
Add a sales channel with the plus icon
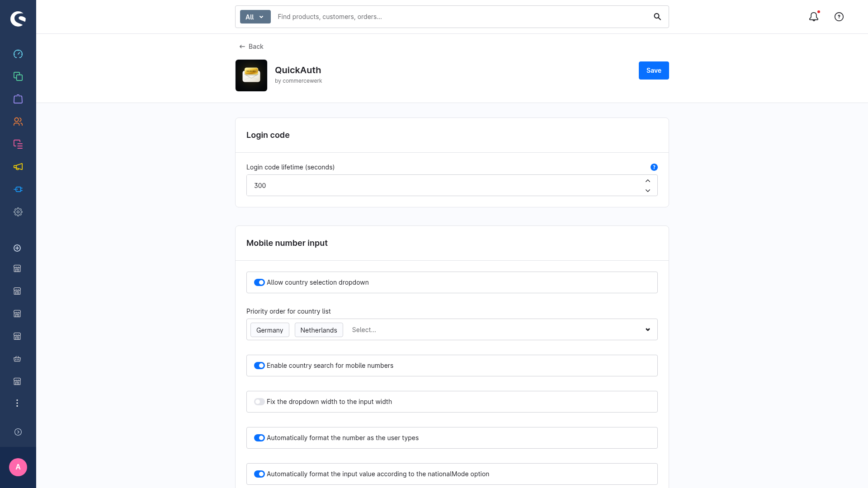(17, 248)
